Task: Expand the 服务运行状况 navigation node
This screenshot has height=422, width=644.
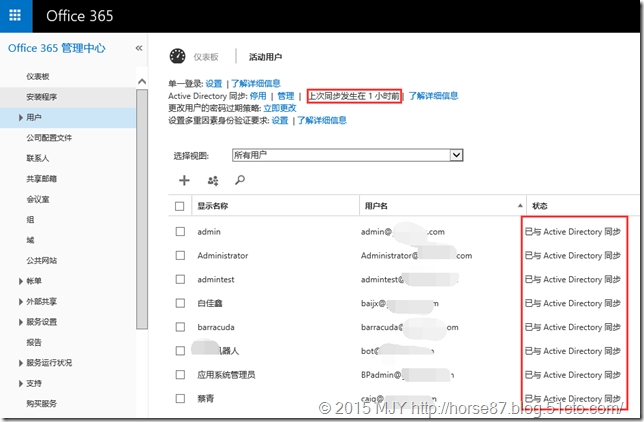Action: tap(21, 363)
